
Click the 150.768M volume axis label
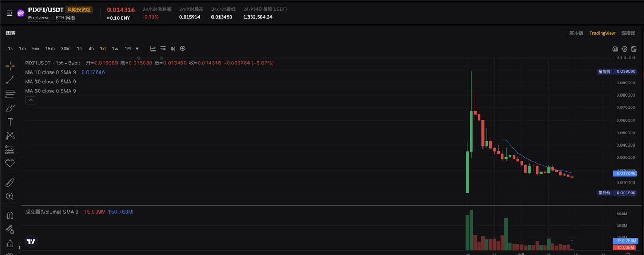click(625, 241)
